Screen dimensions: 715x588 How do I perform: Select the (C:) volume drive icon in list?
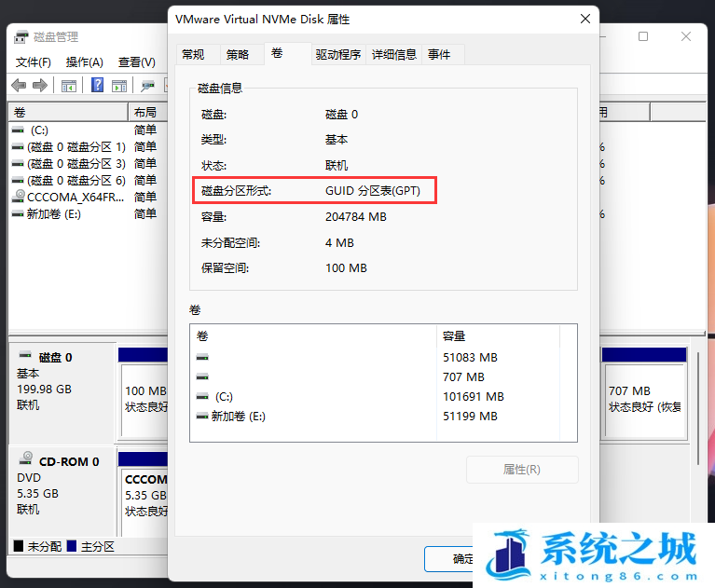tap(18, 130)
